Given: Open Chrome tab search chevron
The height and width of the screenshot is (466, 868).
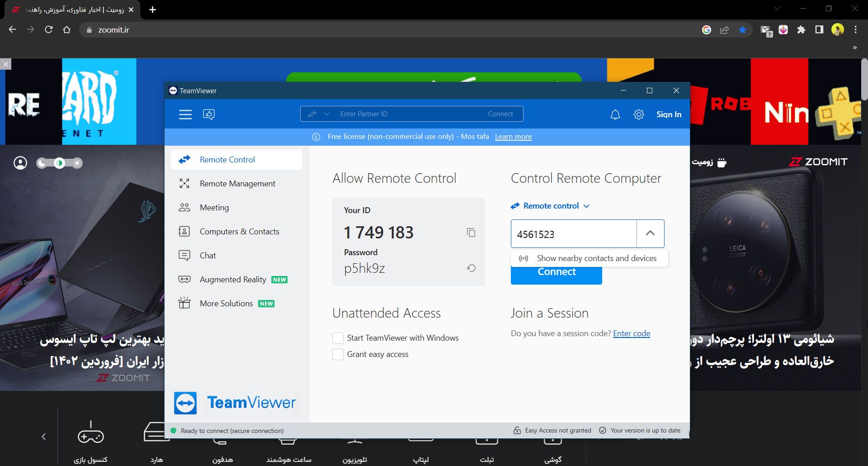Looking at the screenshot, I should [x=777, y=9].
